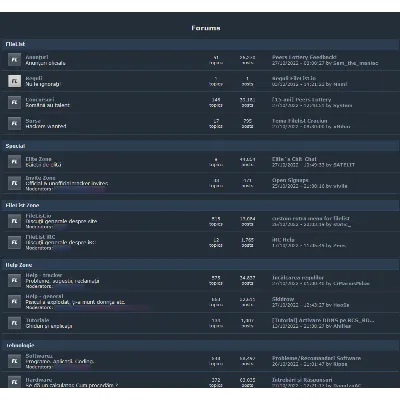Viewport: 400px width, 400px height.
Task: Open the FileList.io discussion forum
Action: click(38, 216)
